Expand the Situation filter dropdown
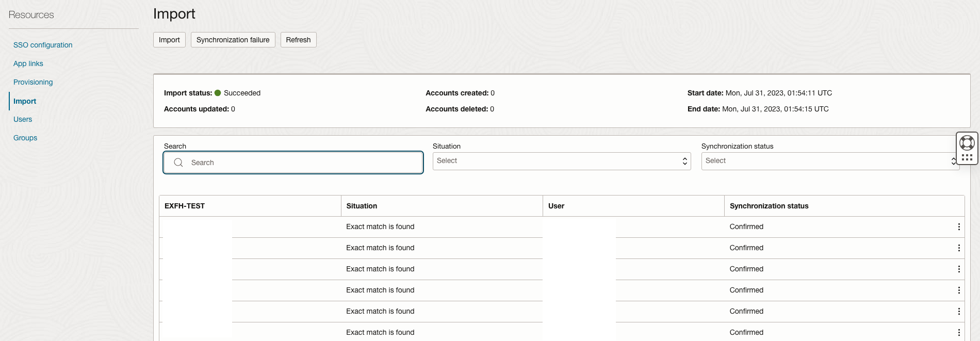The width and height of the screenshot is (980, 341). click(x=561, y=161)
